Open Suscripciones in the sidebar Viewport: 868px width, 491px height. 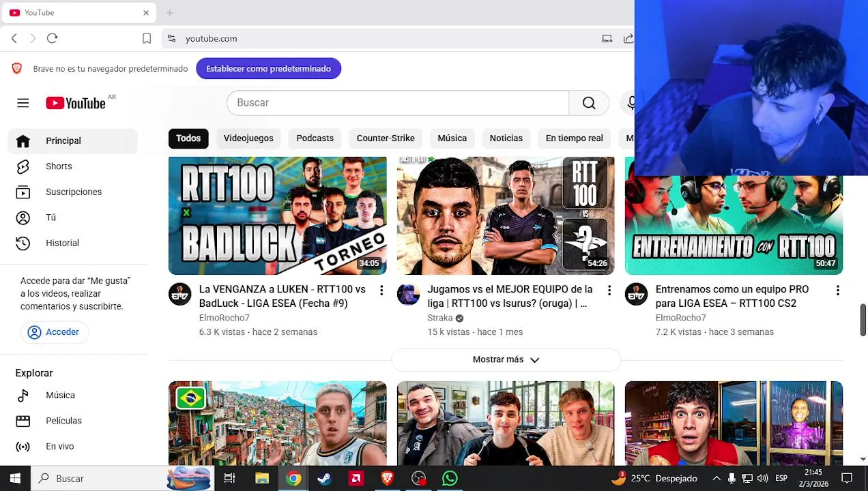pyautogui.click(x=73, y=192)
